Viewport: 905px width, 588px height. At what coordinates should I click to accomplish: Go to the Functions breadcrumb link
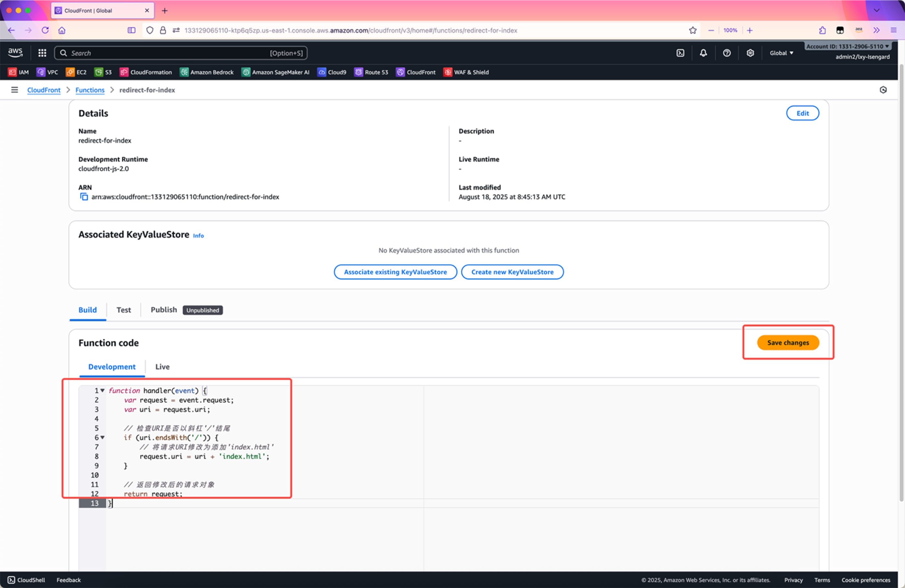[x=90, y=90]
